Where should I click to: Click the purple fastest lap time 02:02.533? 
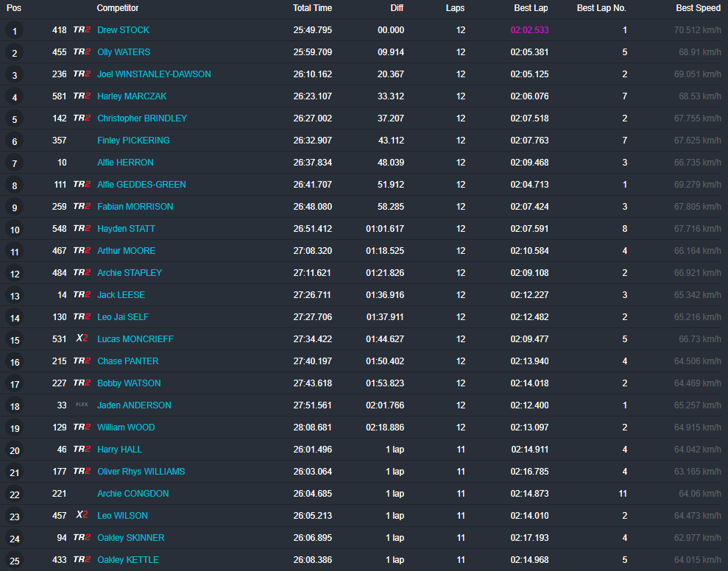(529, 30)
